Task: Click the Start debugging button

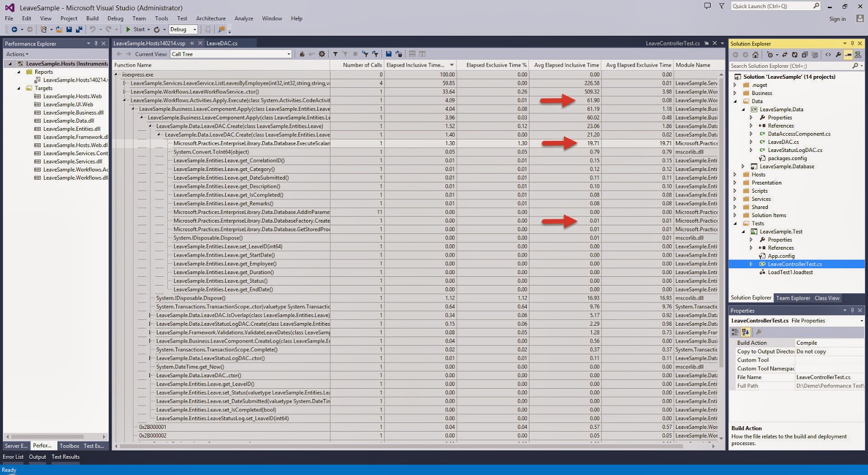Action: (136, 29)
